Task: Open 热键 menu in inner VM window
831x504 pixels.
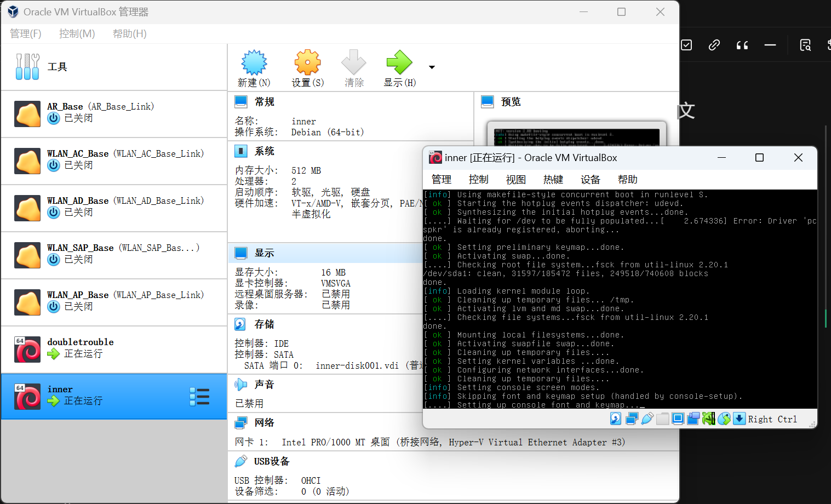Action: [553, 180]
